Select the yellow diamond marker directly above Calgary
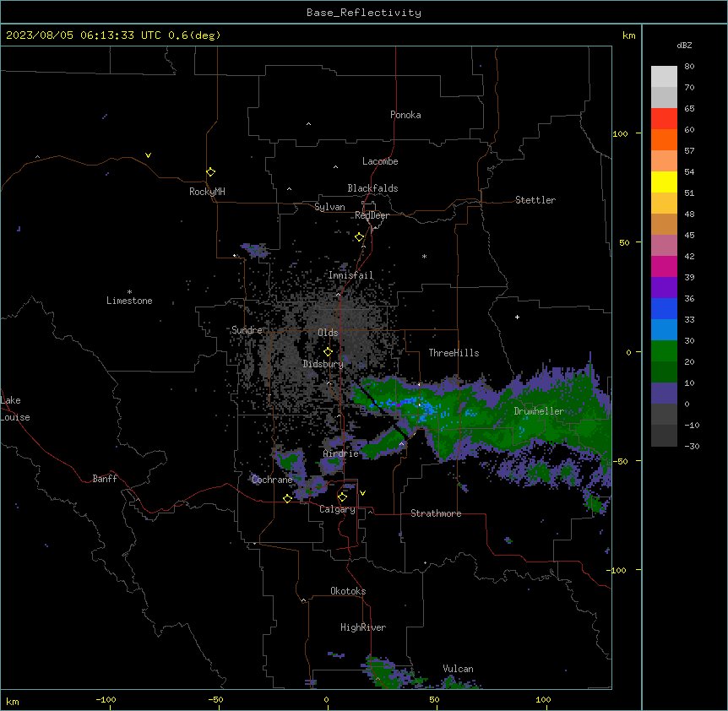The width and height of the screenshot is (728, 711). [342, 497]
